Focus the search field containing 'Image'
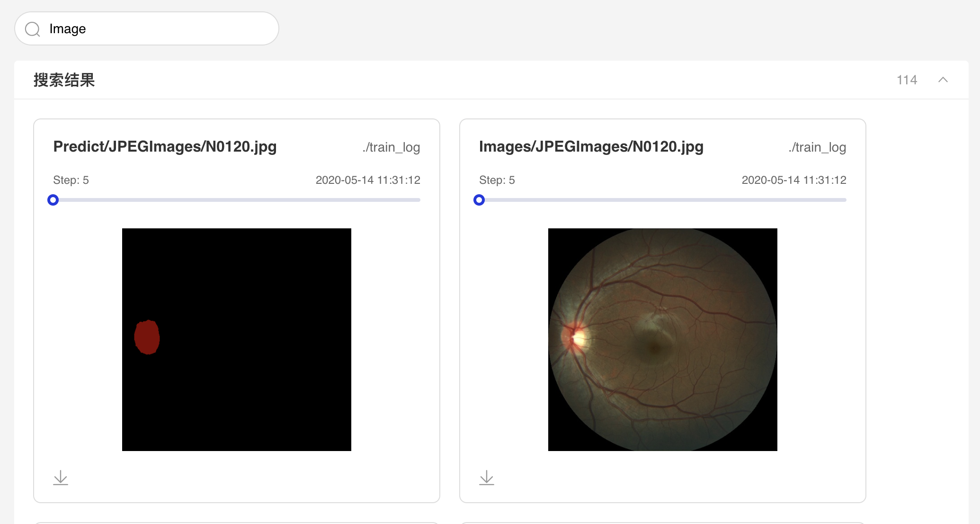 (147, 29)
